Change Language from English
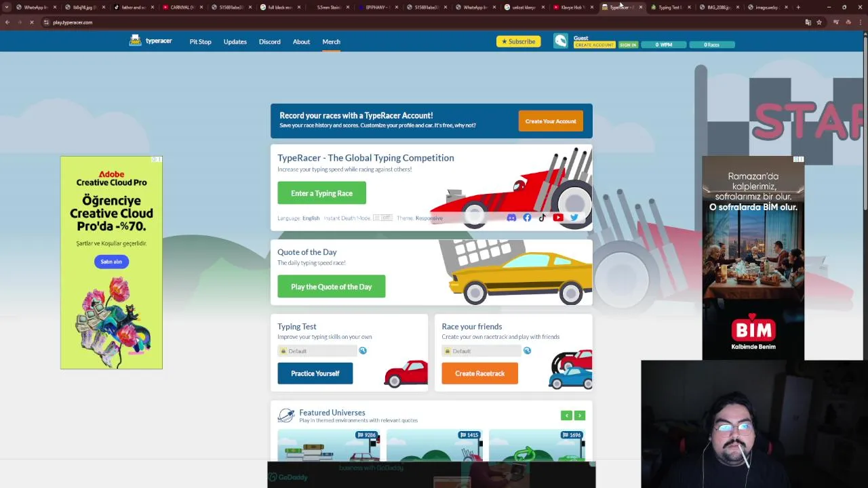 coord(311,218)
